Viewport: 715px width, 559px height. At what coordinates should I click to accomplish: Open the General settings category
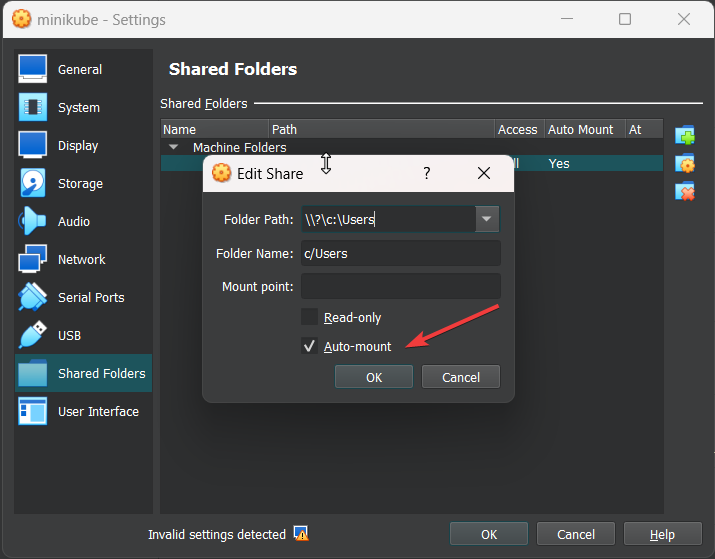point(79,69)
